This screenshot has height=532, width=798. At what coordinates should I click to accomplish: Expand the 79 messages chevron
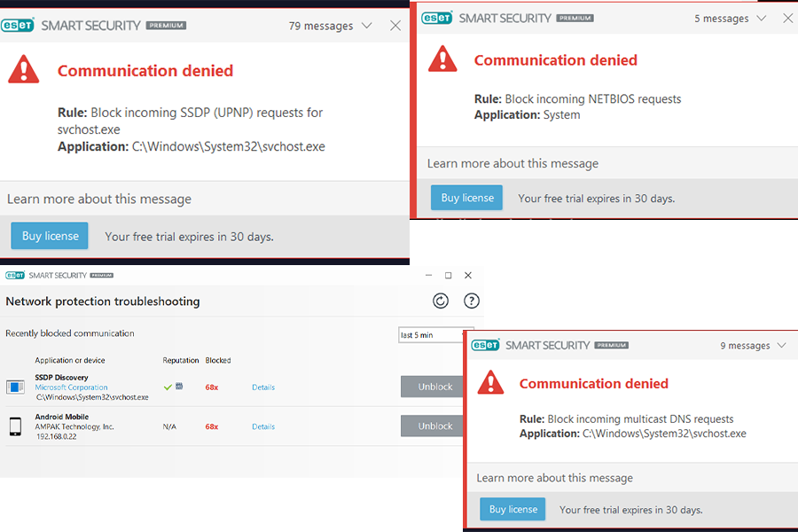click(x=366, y=26)
